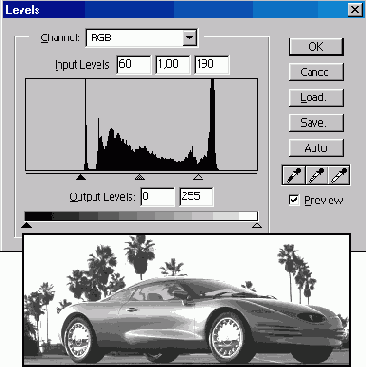The image size is (366, 367).
Task: Select the gray midtone input slider triangle
Action: pos(140,177)
